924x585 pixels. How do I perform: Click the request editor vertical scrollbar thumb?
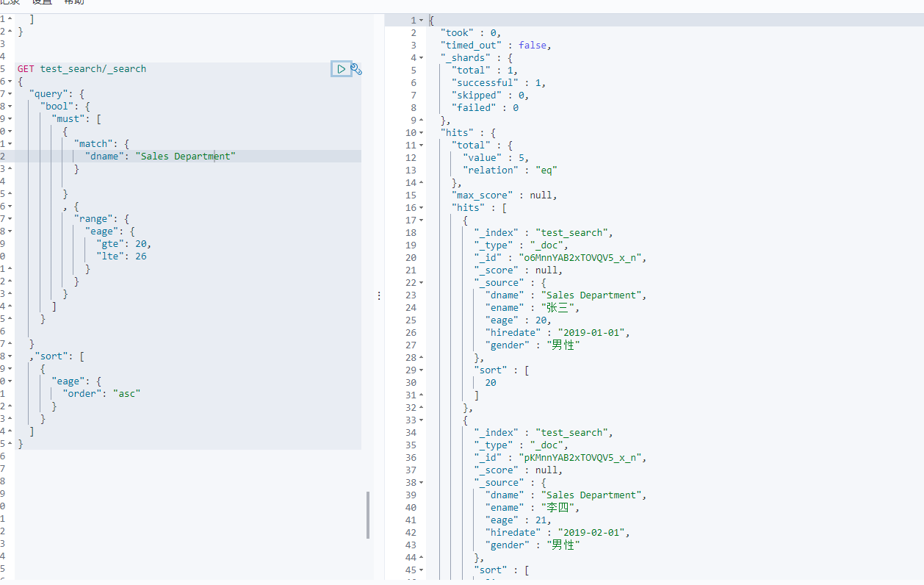click(368, 514)
